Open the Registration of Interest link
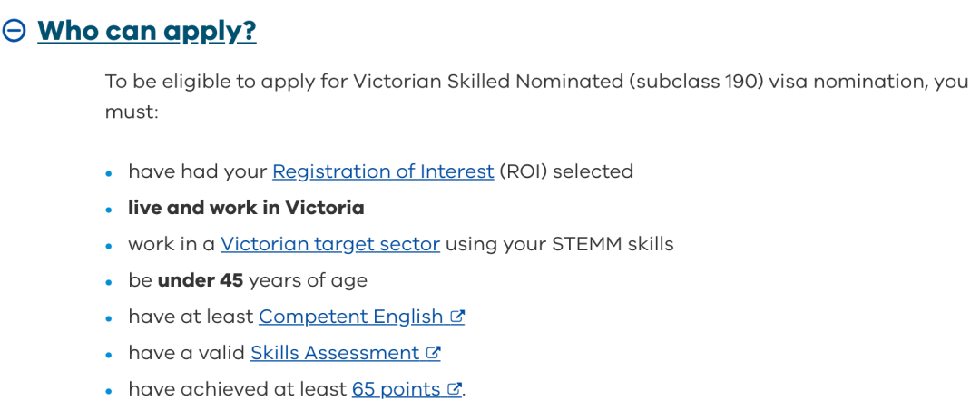 click(383, 171)
